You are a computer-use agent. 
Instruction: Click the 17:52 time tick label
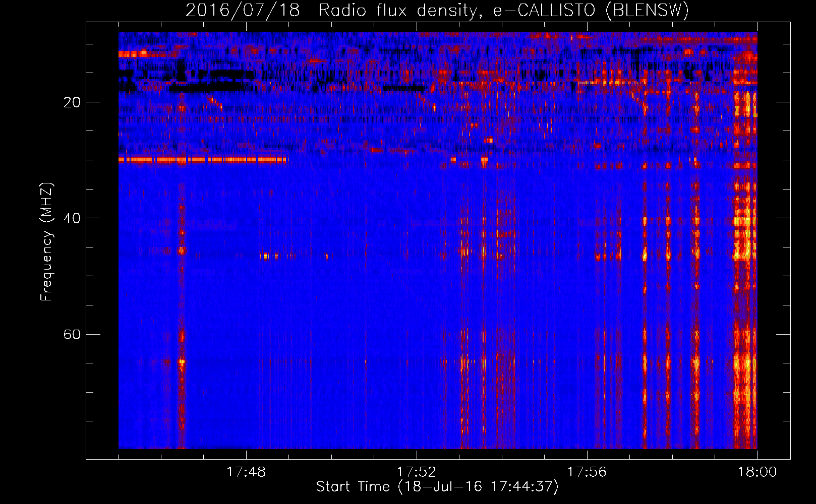click(x=416, y=472)
